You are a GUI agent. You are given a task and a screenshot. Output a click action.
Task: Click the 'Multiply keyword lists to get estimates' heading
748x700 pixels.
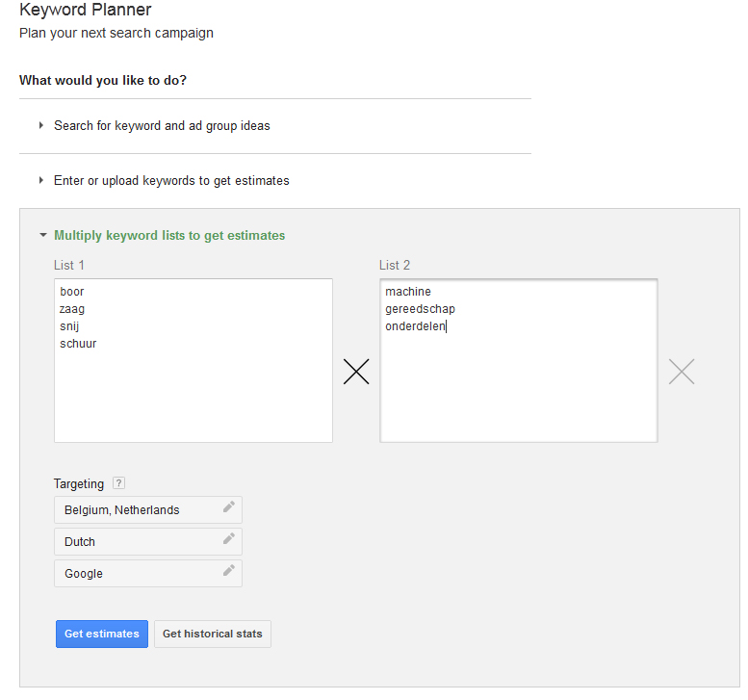tap(169, 235)
